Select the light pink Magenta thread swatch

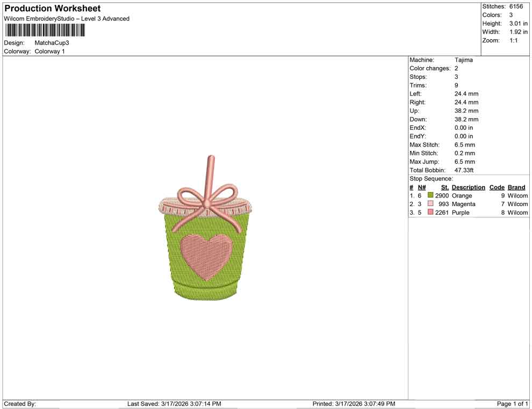pyautogui.click(x=430, y=204)
